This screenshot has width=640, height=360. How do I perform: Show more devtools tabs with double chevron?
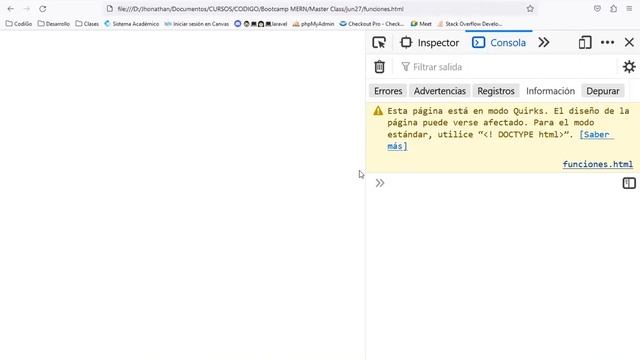(544, 42)
